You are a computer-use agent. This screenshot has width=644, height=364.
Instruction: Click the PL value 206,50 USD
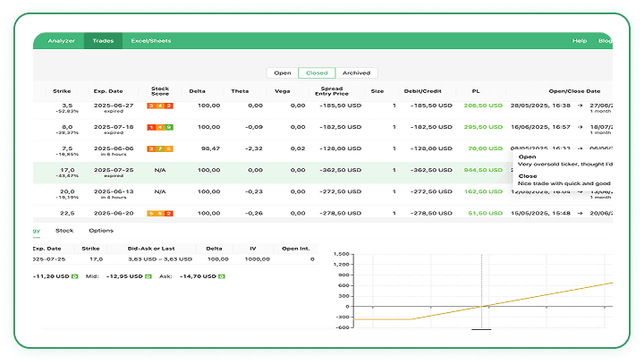483,106
